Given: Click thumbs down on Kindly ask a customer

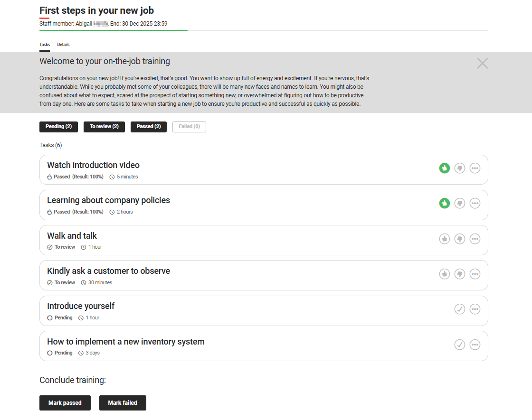Looking at the screenshot, I should click(459, 274).
